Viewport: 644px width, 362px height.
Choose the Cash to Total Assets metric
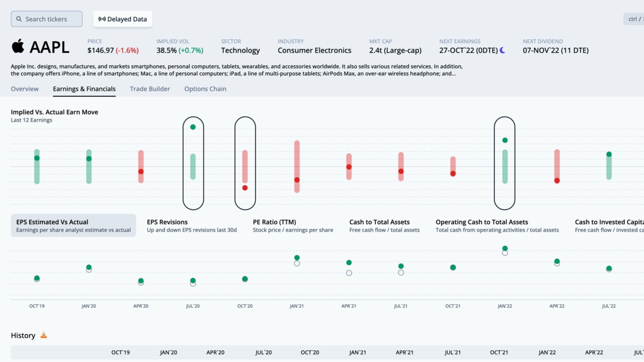[x=384, y=226]
